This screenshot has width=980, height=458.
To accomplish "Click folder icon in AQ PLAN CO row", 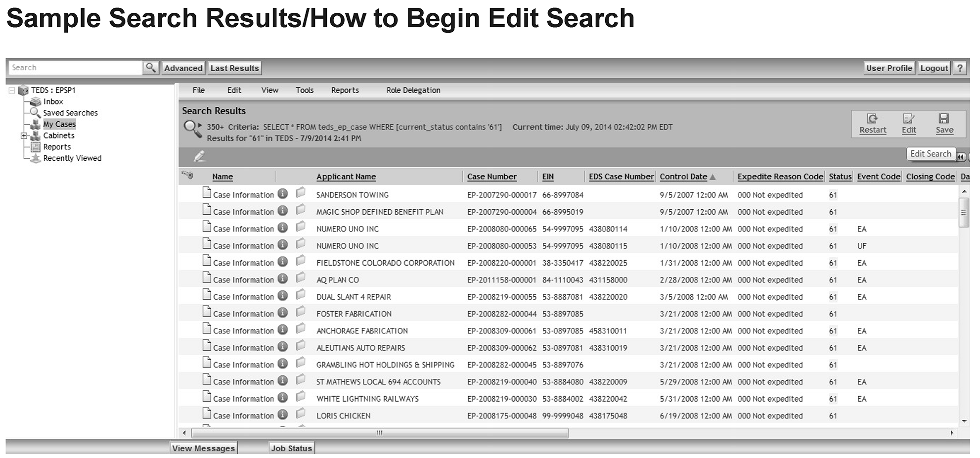I will pos(300,278).
